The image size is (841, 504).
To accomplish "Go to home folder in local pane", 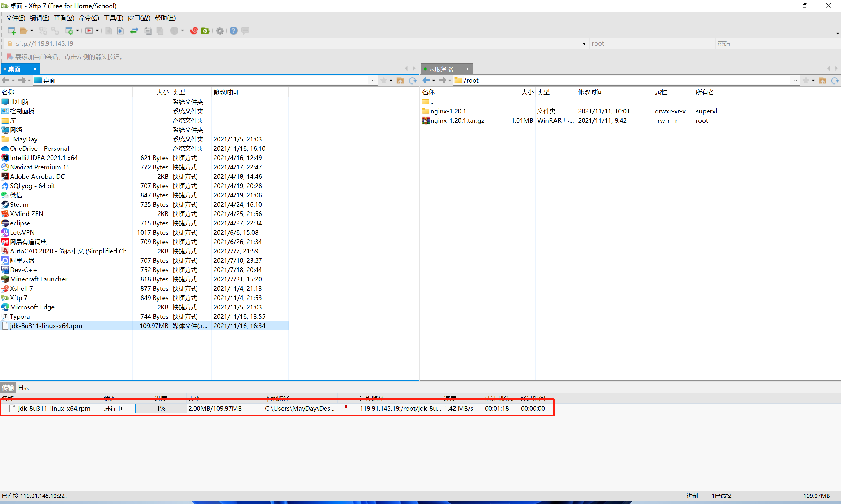I will (400, 80).
